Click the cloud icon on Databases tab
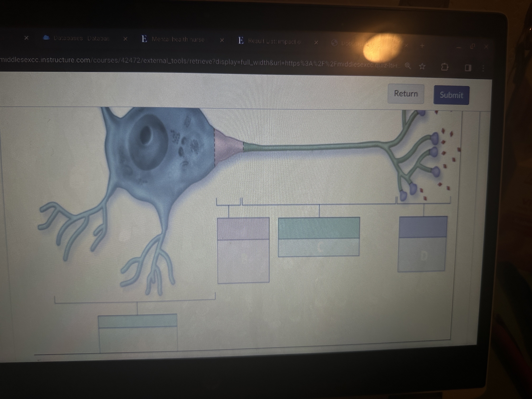532x399 pixels. [46, 37]
